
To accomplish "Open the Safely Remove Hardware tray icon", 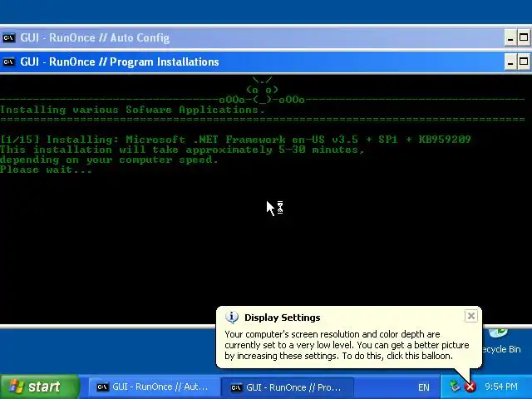I will pyautogui.click(x=455, y=386).
